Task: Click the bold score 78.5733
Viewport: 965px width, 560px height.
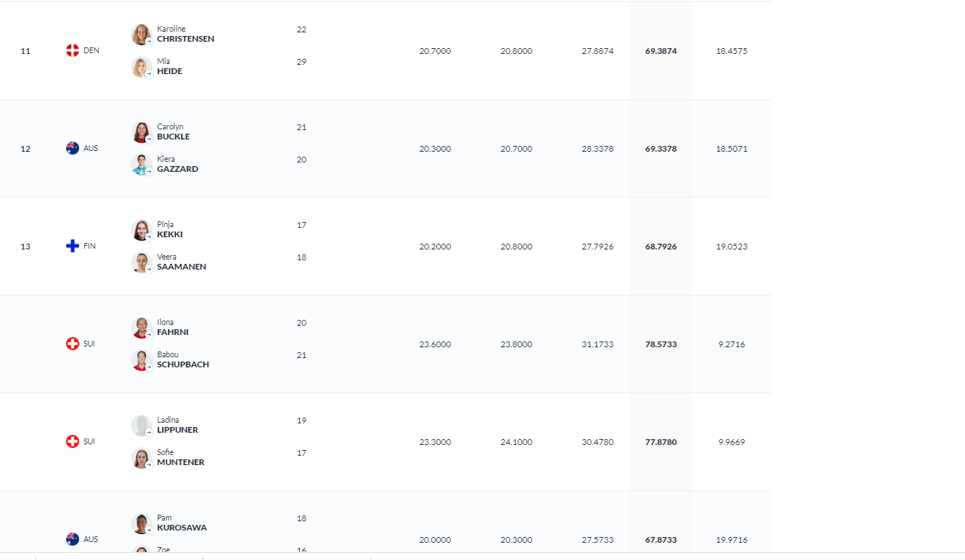Action: coord(661,344)
